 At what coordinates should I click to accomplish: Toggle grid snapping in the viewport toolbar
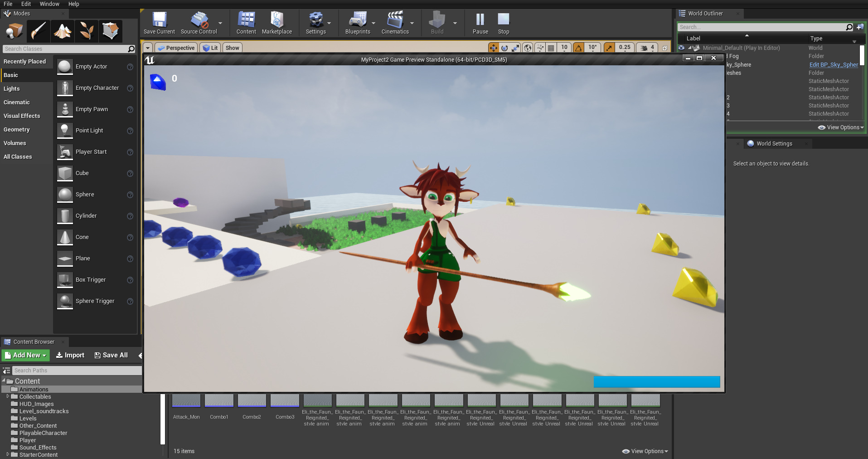tap(551, 48)
